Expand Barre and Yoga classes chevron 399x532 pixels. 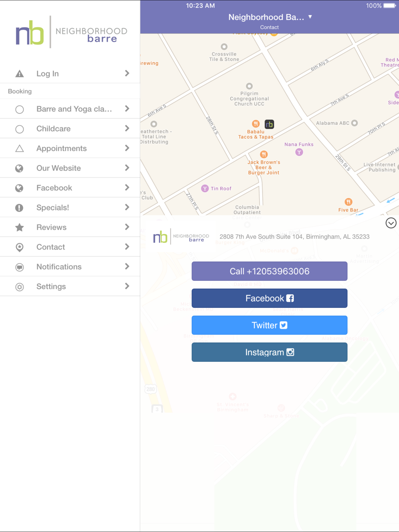(x=127, y=108)
